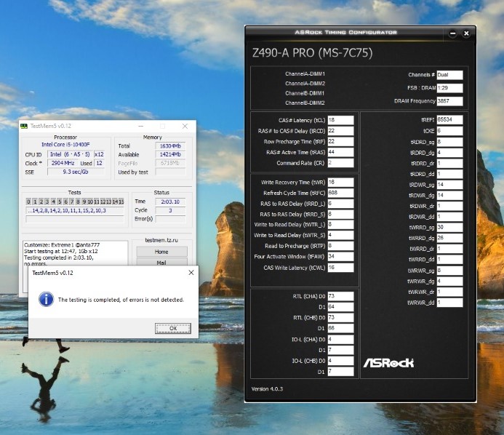Click the TestMem5 log text area
The image size is (504, 435).
coord(75,253)
